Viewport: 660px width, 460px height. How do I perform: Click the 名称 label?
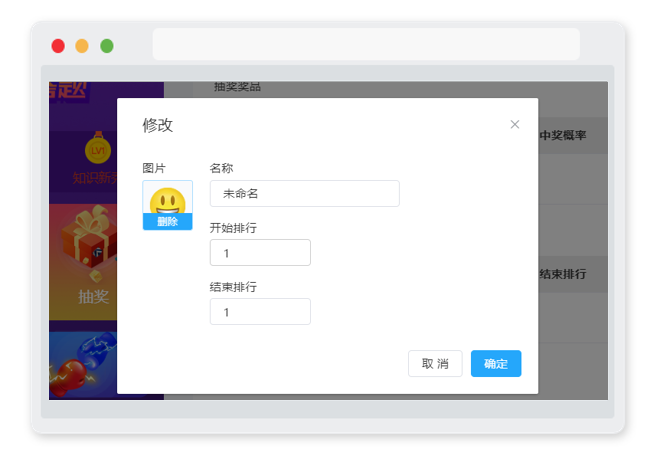(221, 168)
